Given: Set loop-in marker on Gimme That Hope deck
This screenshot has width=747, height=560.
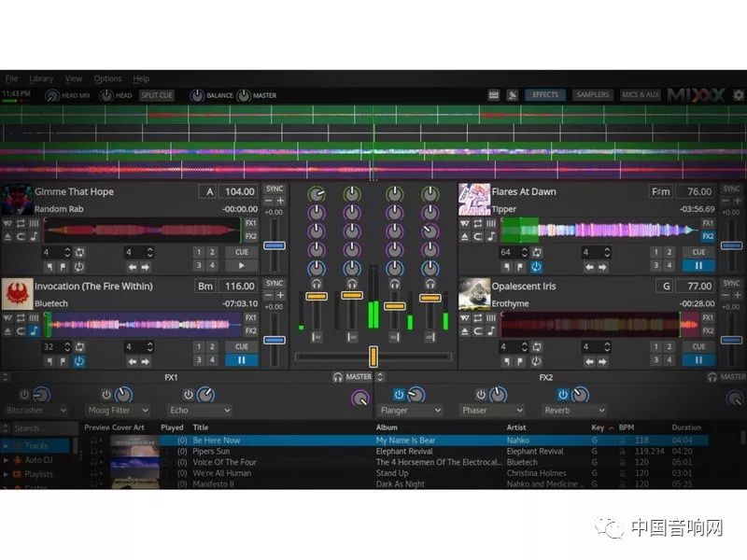Looking at the screenshot, I should coord(49,267).
